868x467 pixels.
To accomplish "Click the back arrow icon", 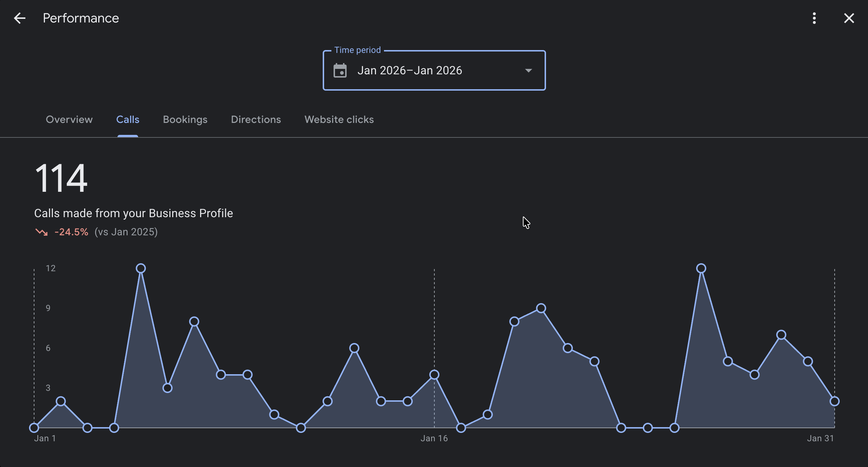I will coord(20,18).
